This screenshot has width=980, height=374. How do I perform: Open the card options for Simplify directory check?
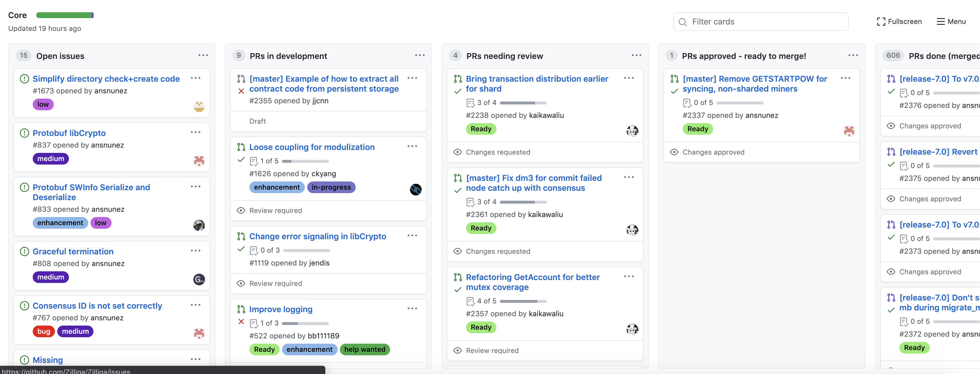[196, 78]
